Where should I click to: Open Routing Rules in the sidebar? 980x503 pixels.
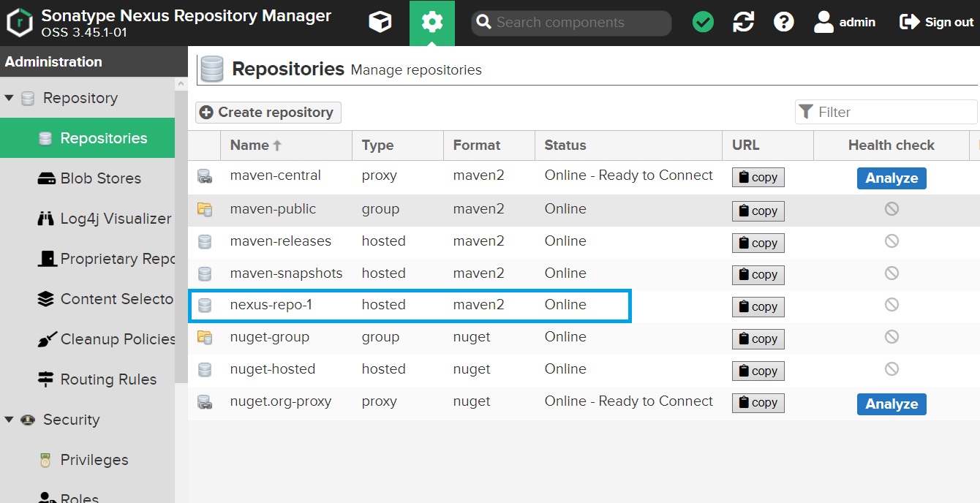pyautogui.click(x=87, y=379)
